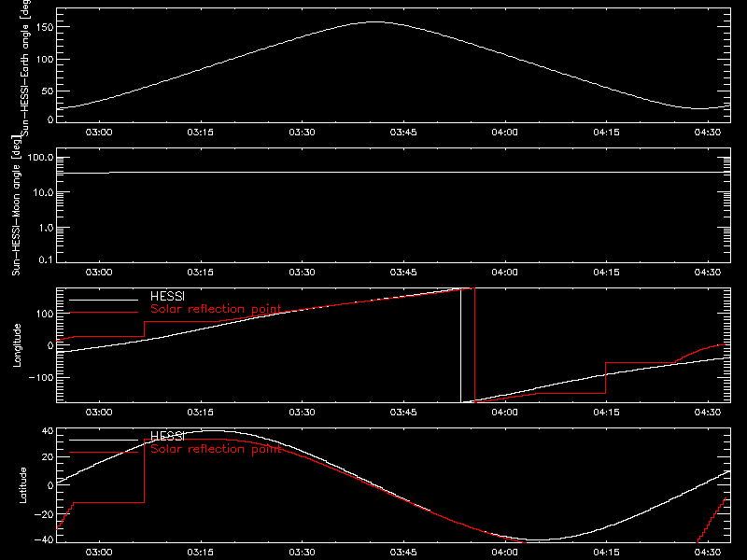Click the peak of the Earth angle curve

(376, 21)
